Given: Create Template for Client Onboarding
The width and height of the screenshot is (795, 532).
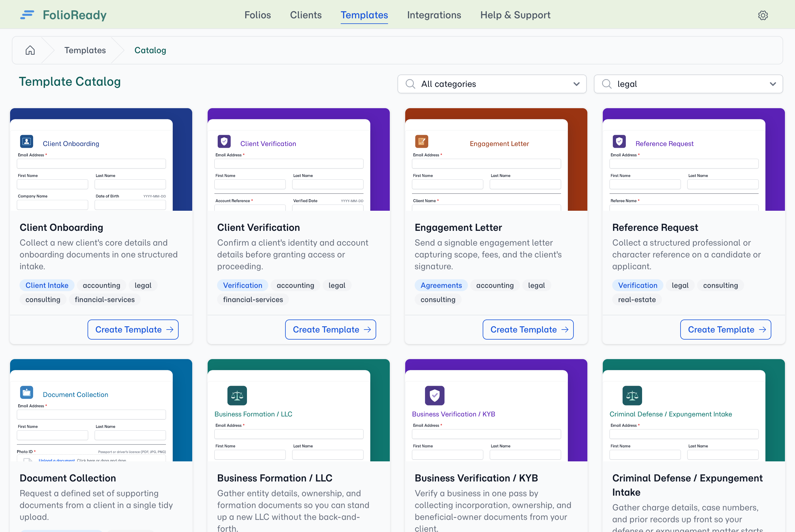Looking at the screenshot, I should (x=133, y=330).
